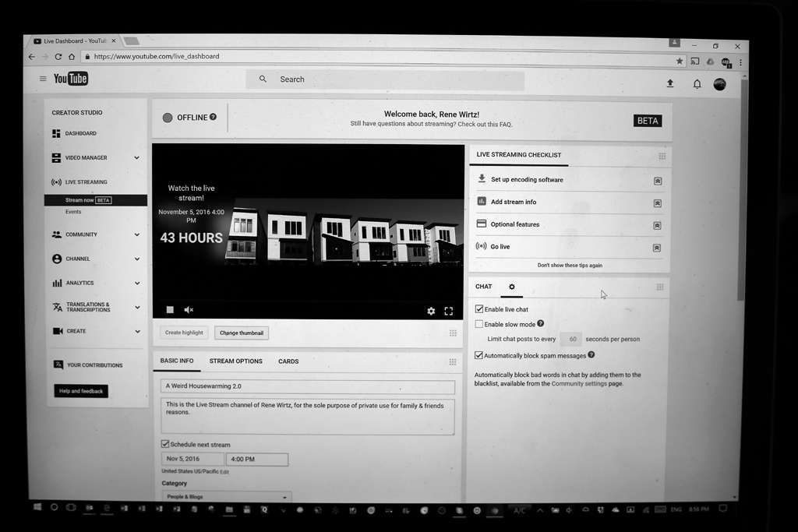The width and height of the screenshot is (798, 532).
Task: Open Task View in the taskbar
Action: (71, 507)
